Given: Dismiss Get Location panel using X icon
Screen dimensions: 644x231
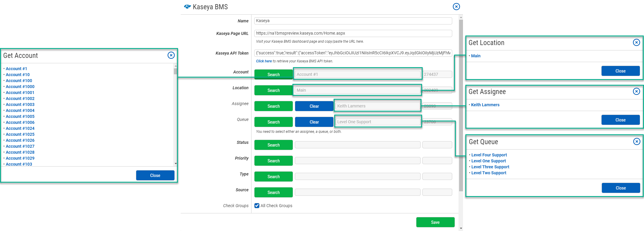Looking at the screenshot, I should (x=636, y=42).
